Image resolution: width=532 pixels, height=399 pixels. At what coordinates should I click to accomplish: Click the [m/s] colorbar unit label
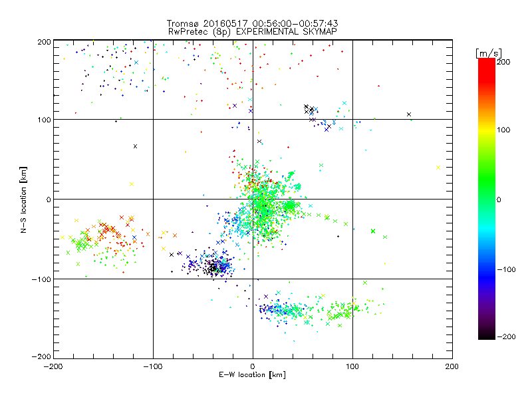click(x=489, y=53)
